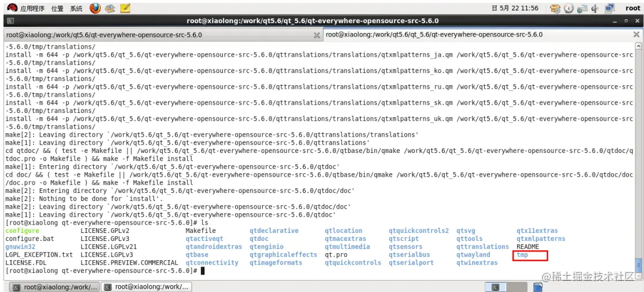
Task: Click LICENSE.GPLv2 file name
Action: click(x=105, y=231)
